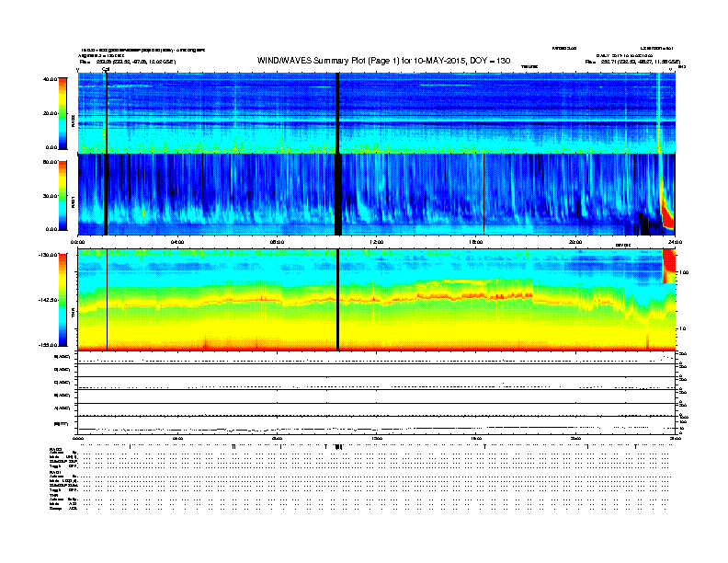This screenshot has width=728, height=563.
Task: Select the 20.00 label on RAD2 colorbar
Action: pos(50,113)
